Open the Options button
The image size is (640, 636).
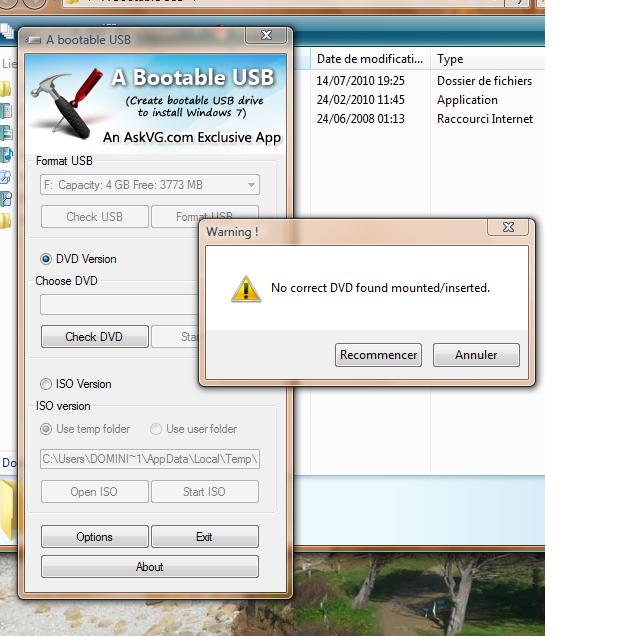click(x=94, y=537)
